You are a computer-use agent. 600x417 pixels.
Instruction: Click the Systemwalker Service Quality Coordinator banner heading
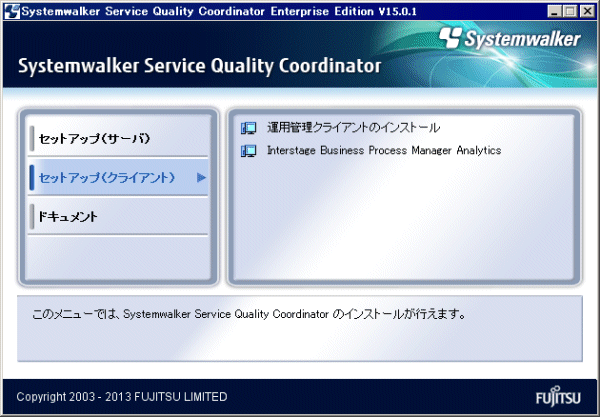click(x=199, y=66)
